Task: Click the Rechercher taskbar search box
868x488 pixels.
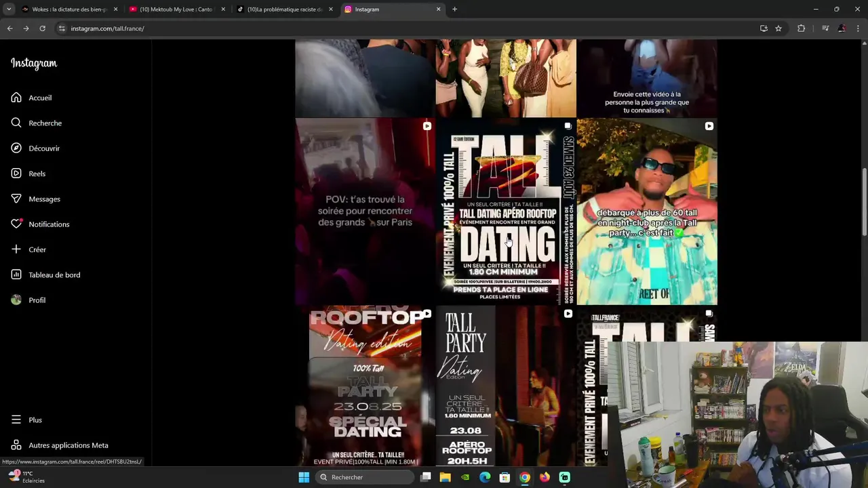Action: point(365,477)
